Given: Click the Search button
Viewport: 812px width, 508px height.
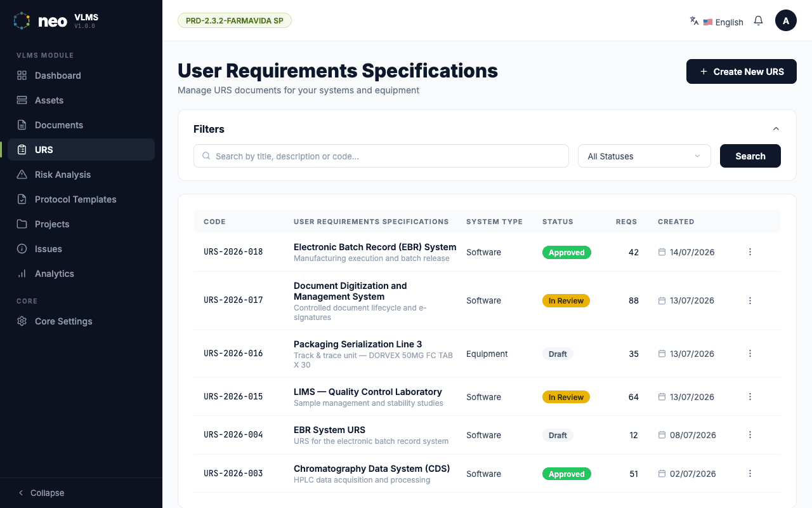Looking at the screenshot, I should click(x=750, y=156).
